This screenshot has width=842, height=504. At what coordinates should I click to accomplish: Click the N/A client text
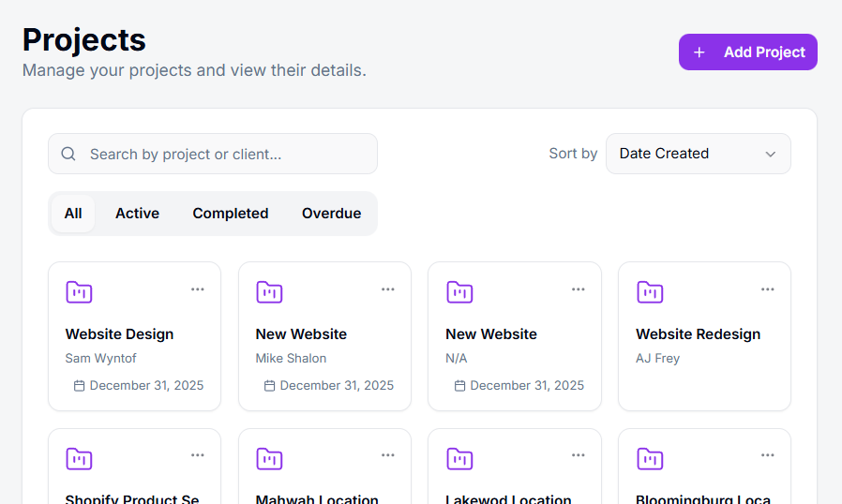[457, 358]
